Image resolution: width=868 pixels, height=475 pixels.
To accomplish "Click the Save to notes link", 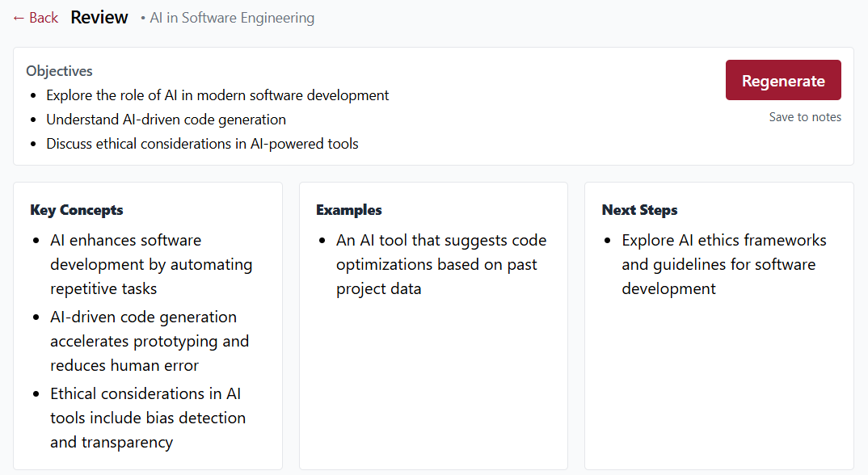I will [805, 117].
